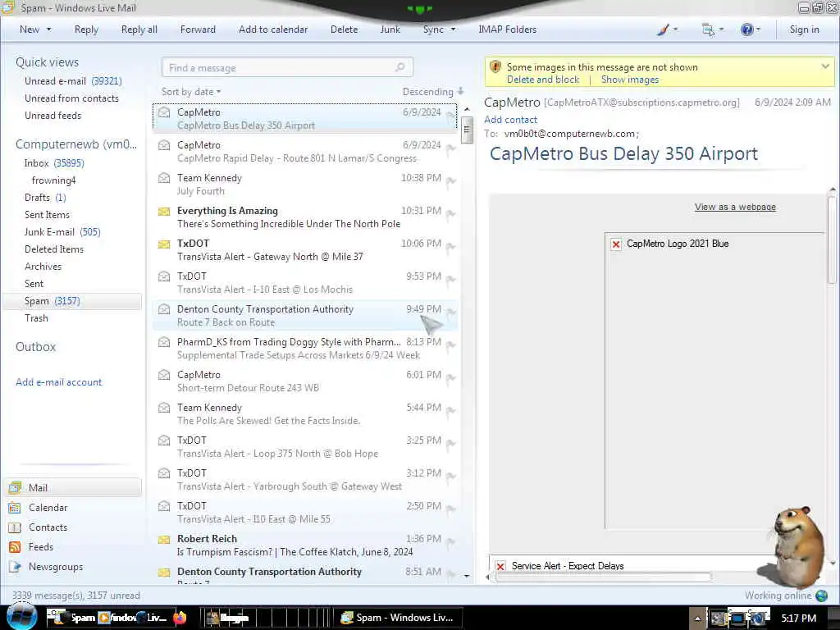Click Add to calendar in toolbar
The height and width of the screenshot is (630, 840).
tap(273, 30)
